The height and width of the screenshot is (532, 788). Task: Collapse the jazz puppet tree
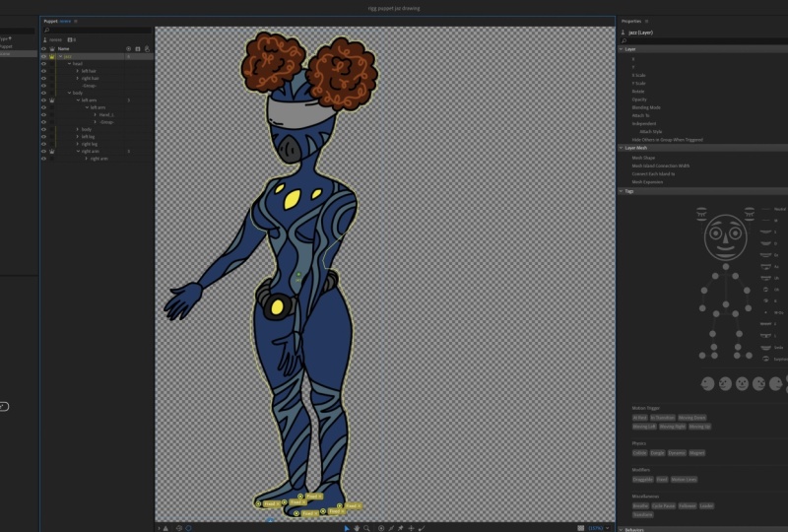click(x=60, y=57)
